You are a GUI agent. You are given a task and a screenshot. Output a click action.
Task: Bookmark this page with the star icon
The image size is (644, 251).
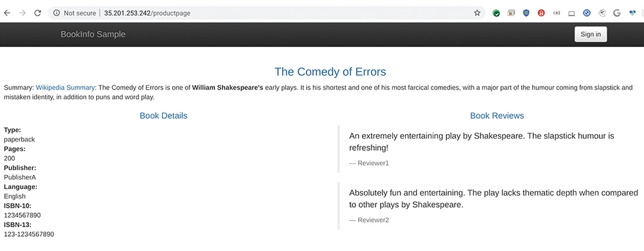pyautogui.click(x=477, y=13)
